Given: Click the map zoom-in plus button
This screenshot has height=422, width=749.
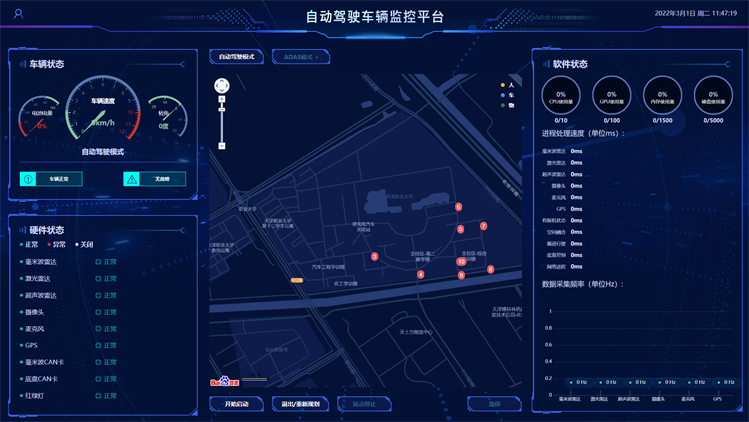Looking at the screenshot, I should pyautogui.click(x=222, y=99).
